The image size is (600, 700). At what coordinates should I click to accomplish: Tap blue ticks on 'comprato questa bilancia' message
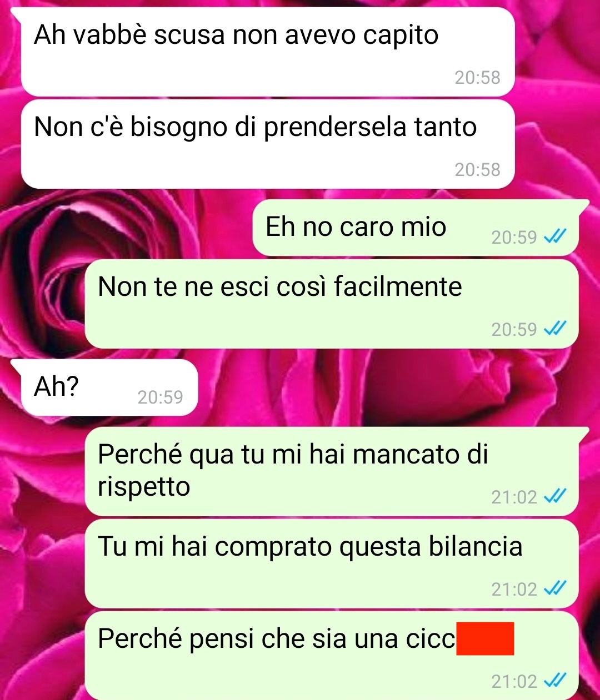(554, 588)
